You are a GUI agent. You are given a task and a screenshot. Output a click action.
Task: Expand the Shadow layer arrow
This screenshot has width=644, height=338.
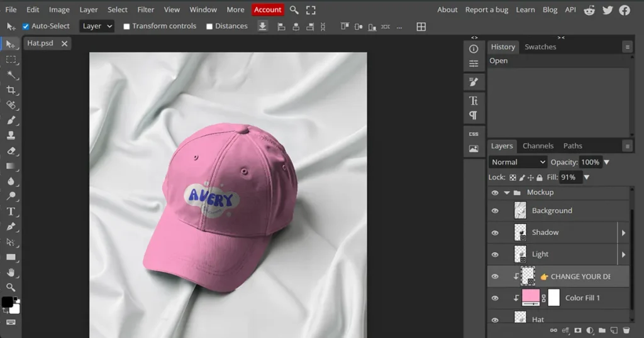pyautogui.click(x=623, y=232)
